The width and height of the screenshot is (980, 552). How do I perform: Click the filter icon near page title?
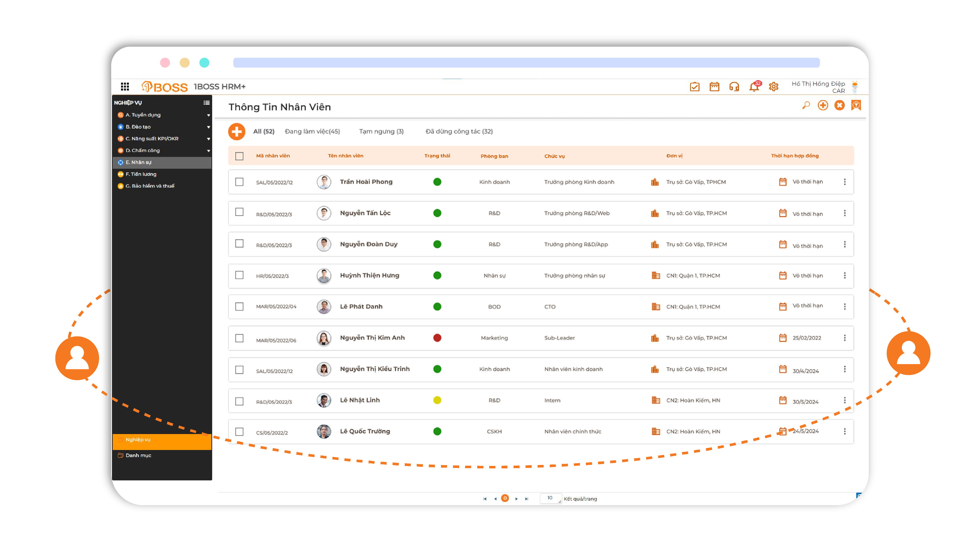coord(856,105)
